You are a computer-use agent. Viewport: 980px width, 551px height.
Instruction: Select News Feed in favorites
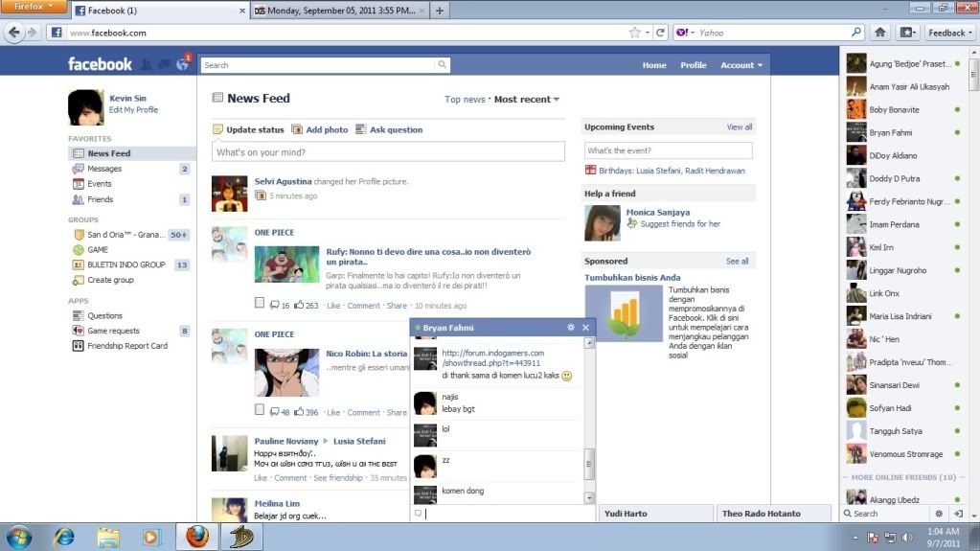point(131,153)
